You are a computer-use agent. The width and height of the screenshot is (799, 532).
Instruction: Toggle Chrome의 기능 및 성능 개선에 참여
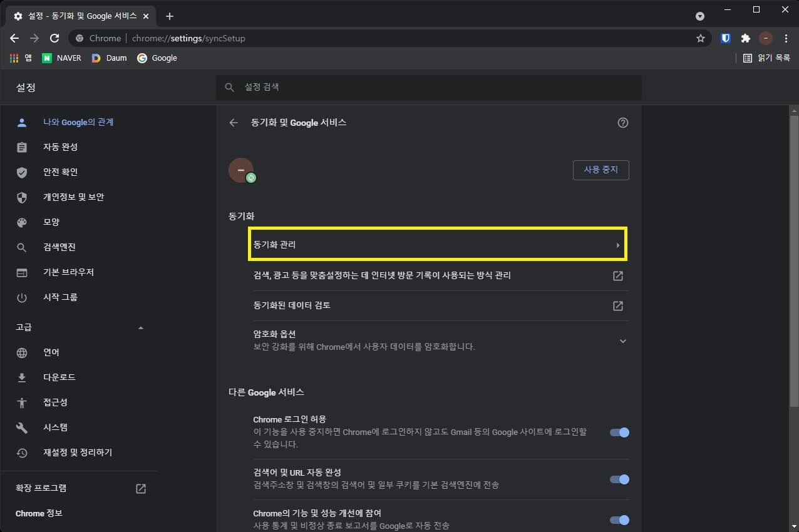click(619, 519)
